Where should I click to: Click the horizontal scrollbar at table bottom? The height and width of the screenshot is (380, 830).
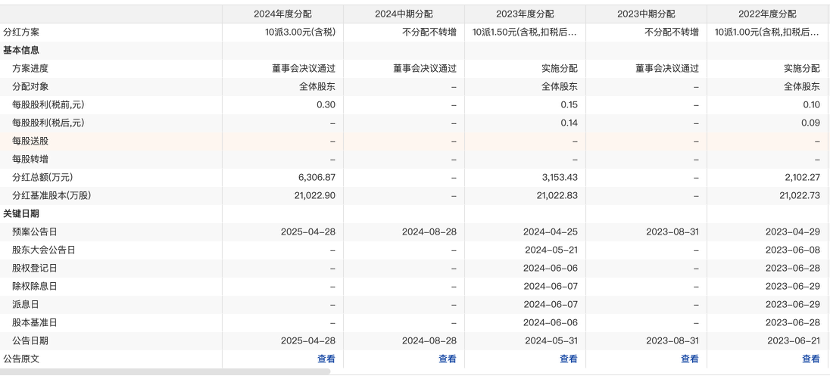pyautogui.click(x=165, y=372)
